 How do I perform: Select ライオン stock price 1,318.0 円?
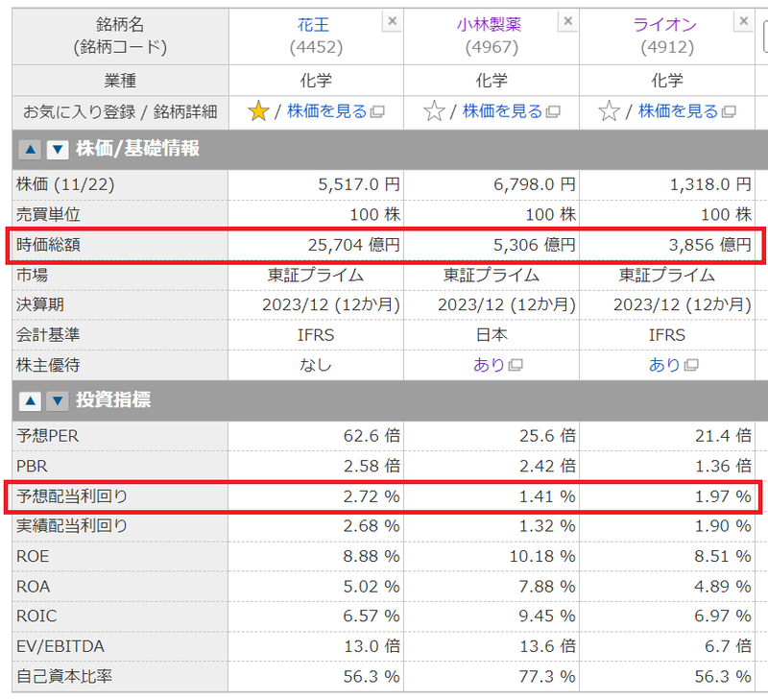710,184
